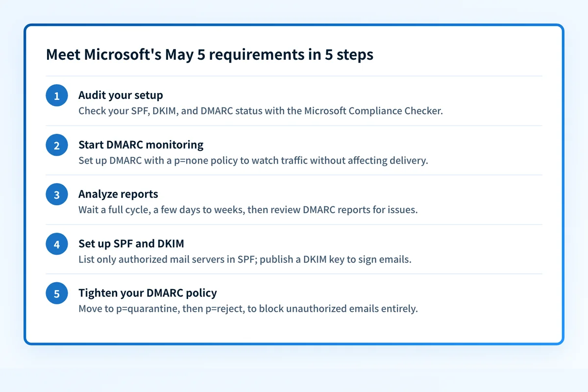The width and height of the screenshot is (588, 392).
Task: Click the line 'List only authorized mail servers in SPF'
Action: [168, 259]
